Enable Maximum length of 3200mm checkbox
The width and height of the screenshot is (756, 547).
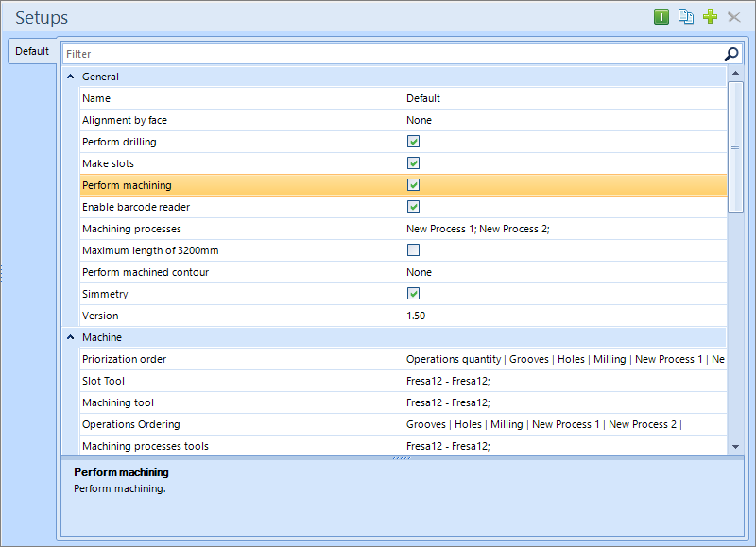pos(413,250)
